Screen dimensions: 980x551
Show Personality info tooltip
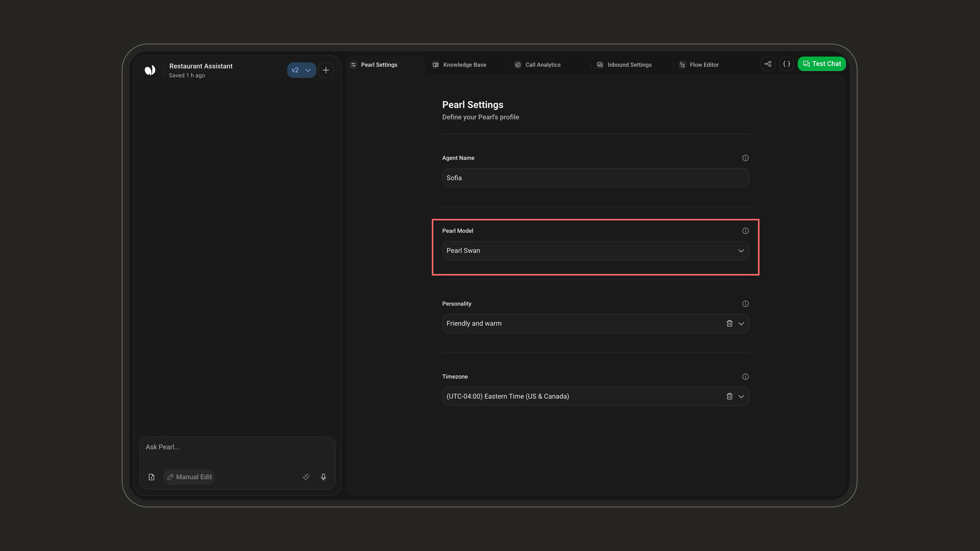(x=745, y=304)
